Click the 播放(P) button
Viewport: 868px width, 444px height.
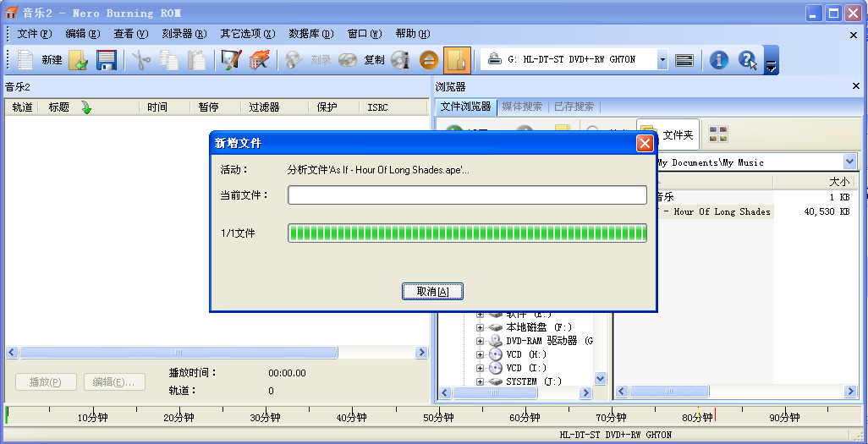point(46,382)
